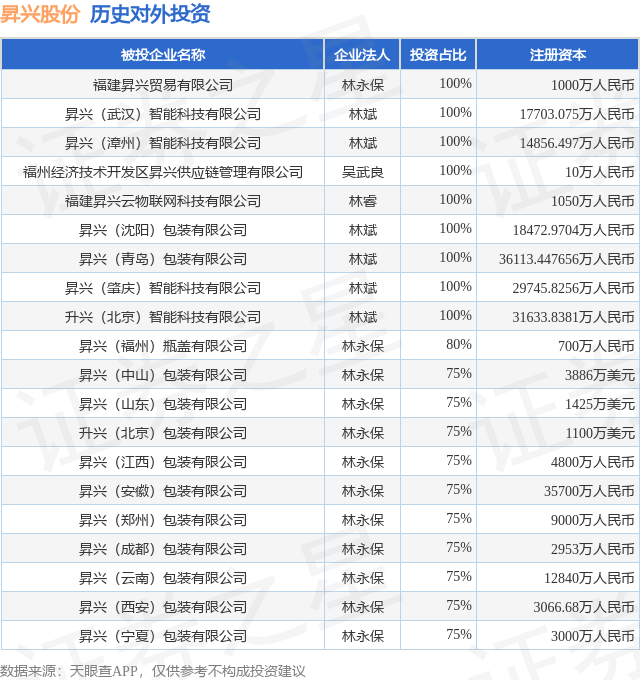Click 林斌 in 昇兴（武汉） row
640x680 pixels.
click(x=363, y=114)
